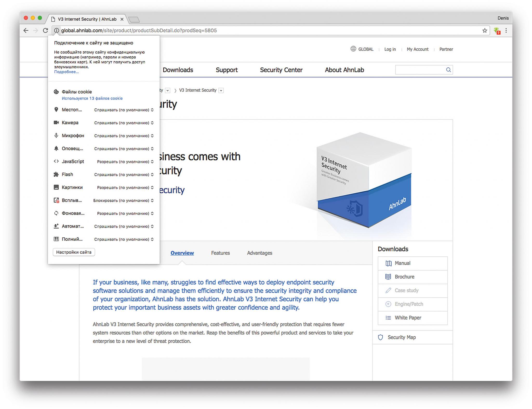Open the Security Center menu
Image resolution: width=532 pixels, height=409 pixels.
coord(281,70)
